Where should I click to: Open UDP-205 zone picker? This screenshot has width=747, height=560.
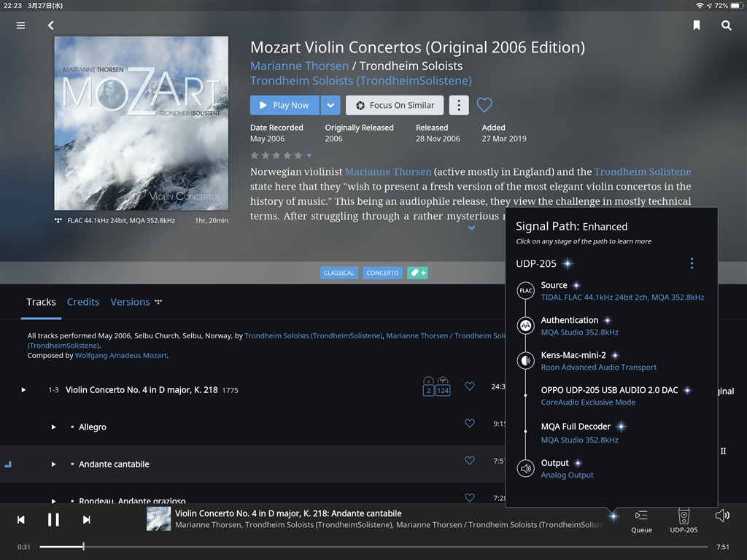point(684,521)
